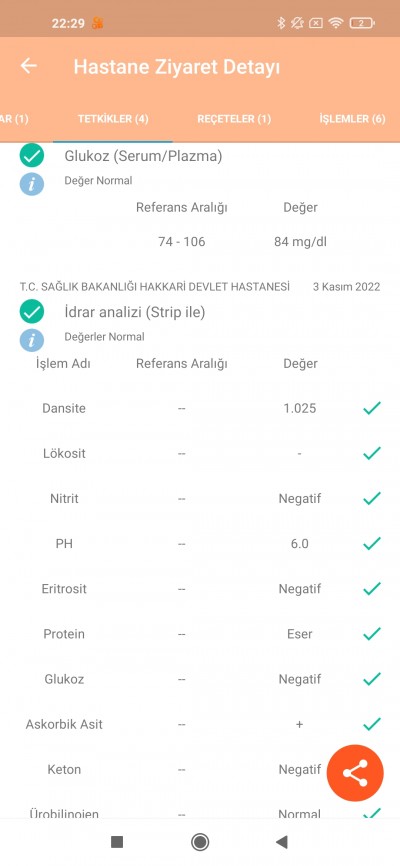Tap the back arrow in header
Viewport: 400px width, 866px height.
coord(29,66)
